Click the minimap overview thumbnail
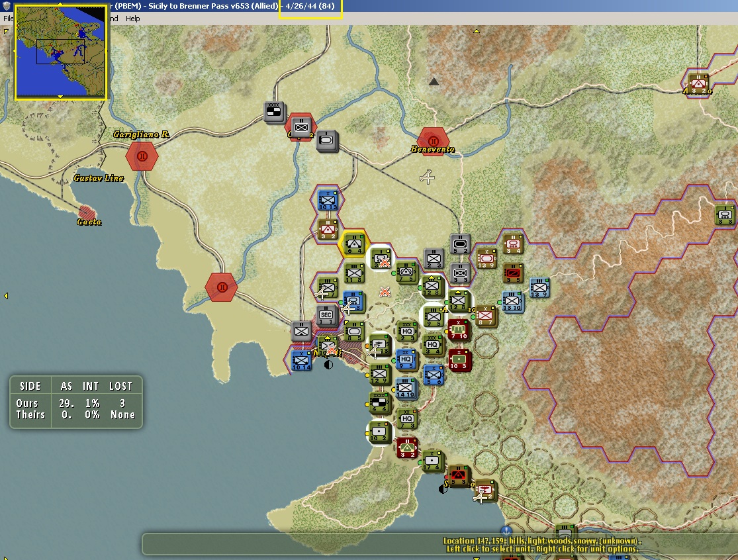Image resolution: width=738 pixels, height=560 pixels. tap(61, 52)
